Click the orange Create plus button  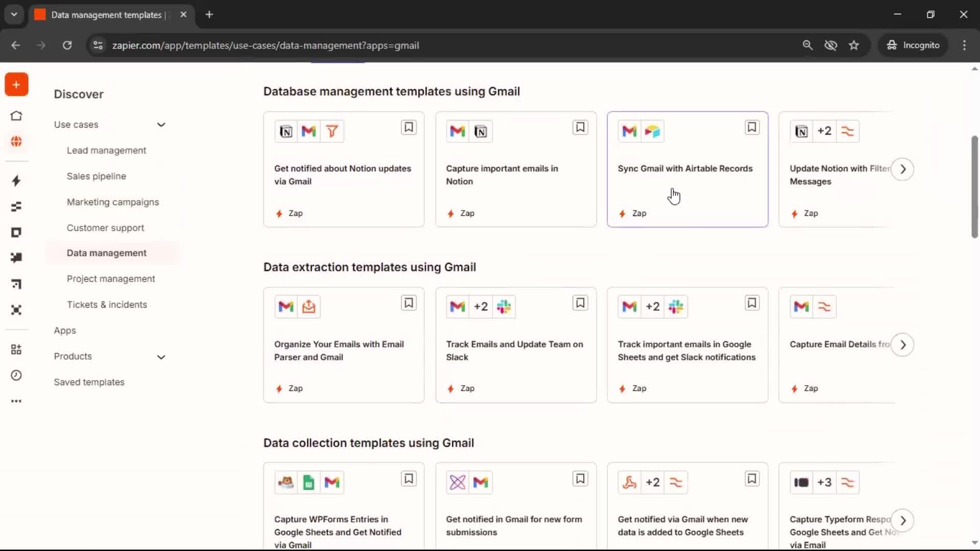[16, 85]
